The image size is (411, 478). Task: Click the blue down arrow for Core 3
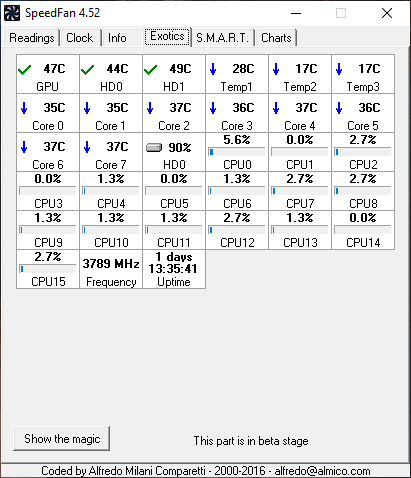[x=213, y=108]
